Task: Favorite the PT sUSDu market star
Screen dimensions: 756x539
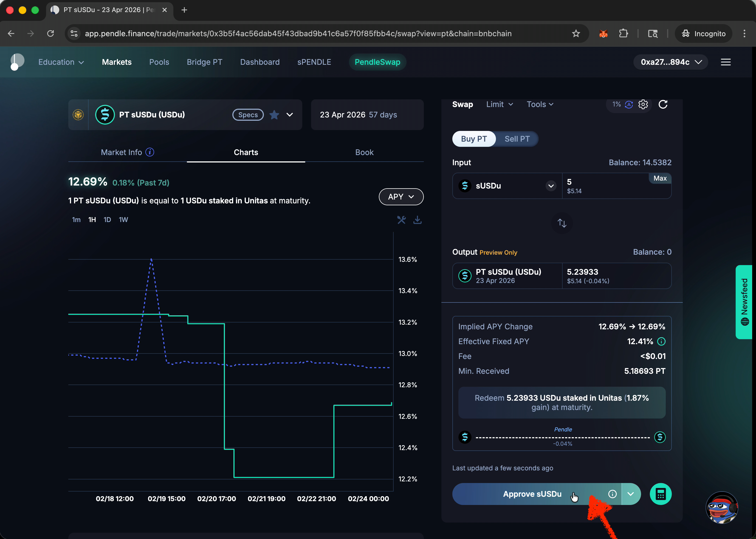Action: (274, 115)
